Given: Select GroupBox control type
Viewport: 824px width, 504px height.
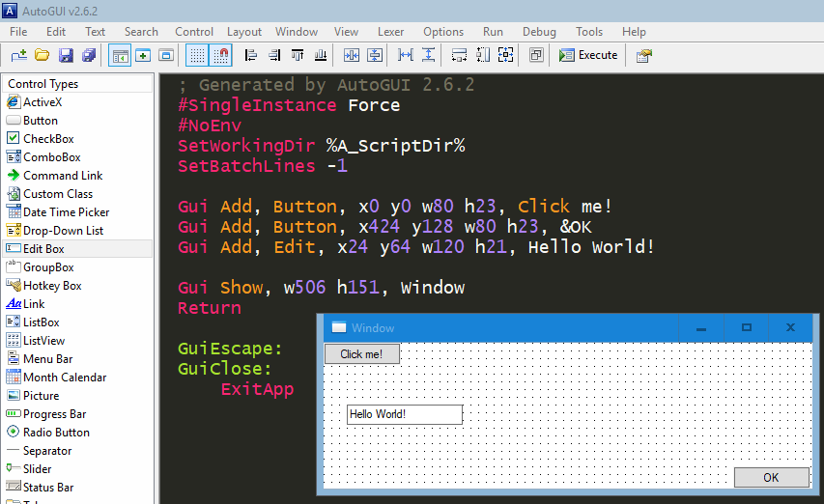Looking at the screenshot, I should (x=78, y=267).
